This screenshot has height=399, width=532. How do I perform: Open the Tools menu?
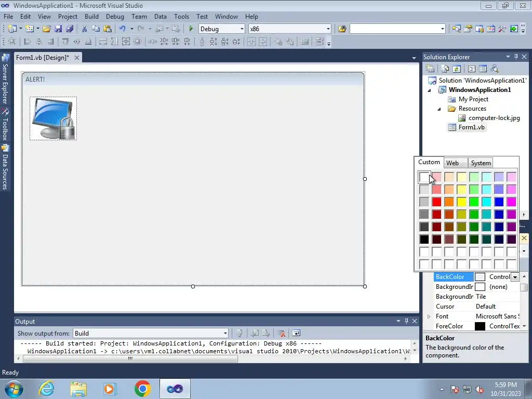click(181, 16)
